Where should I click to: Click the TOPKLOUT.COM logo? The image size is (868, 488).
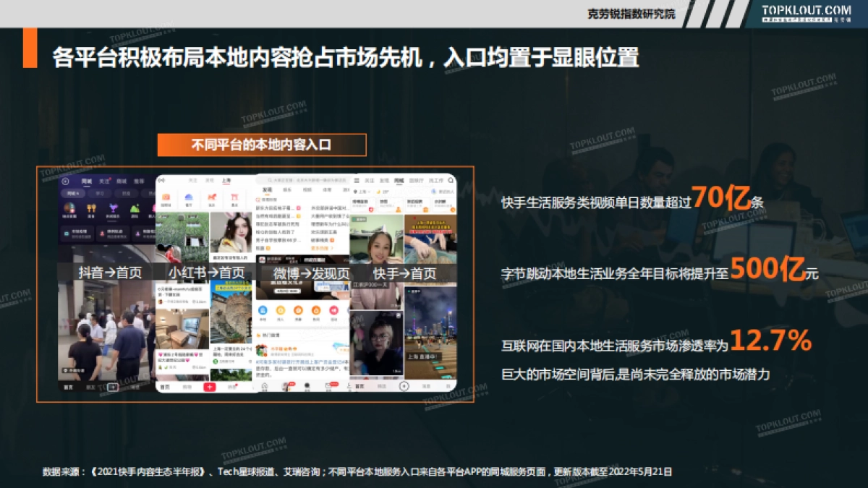[x=806, y=11]
